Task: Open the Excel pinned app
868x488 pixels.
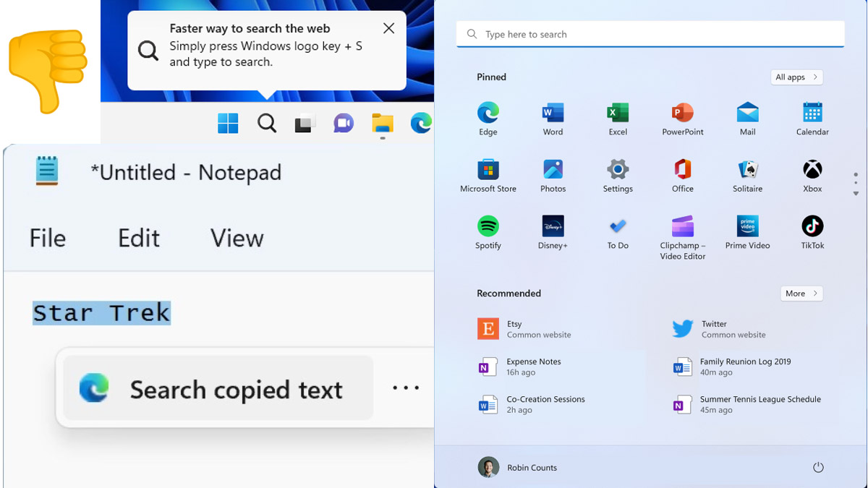Action: pyautogui.click(x=618, y=119)
